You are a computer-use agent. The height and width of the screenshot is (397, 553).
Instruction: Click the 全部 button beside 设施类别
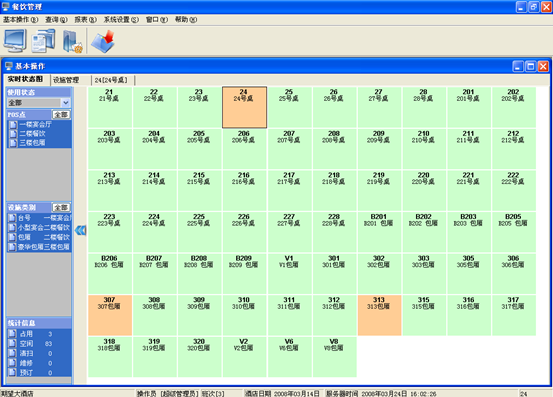pyautogui.click(x=61, y=207)
